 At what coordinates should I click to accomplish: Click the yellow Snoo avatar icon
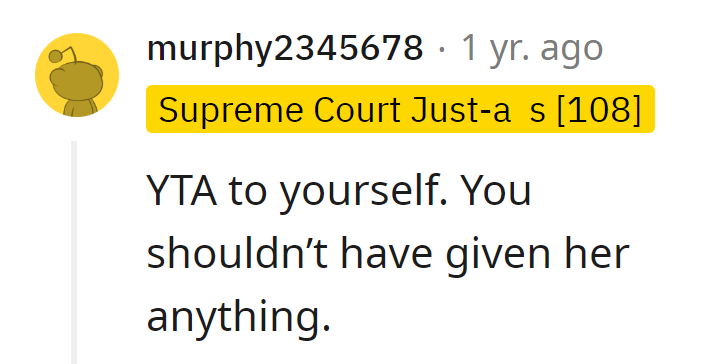click(77, 75)
